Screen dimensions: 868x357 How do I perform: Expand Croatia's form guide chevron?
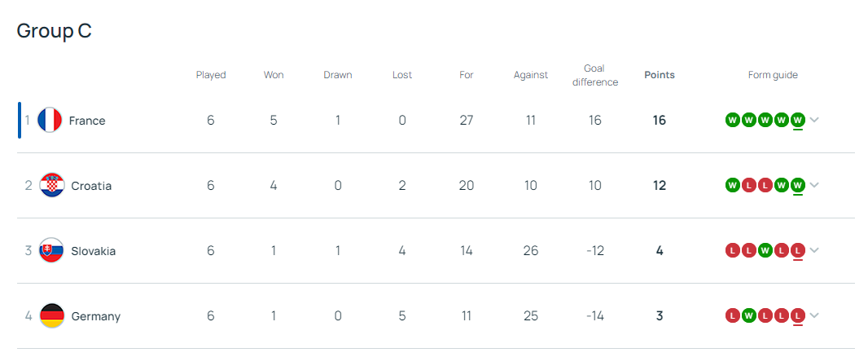(814, 185)
